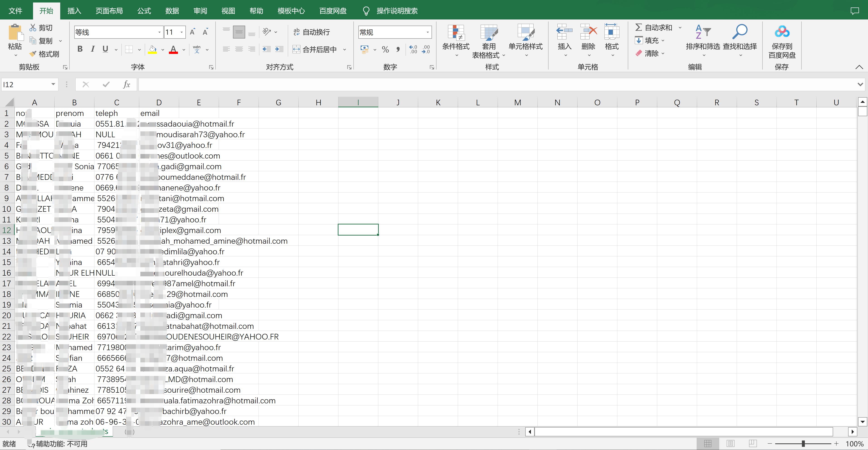Increase decimal places
Image resolution: width=868 pixels, height=450 pixels.
[x=413, y=50]
